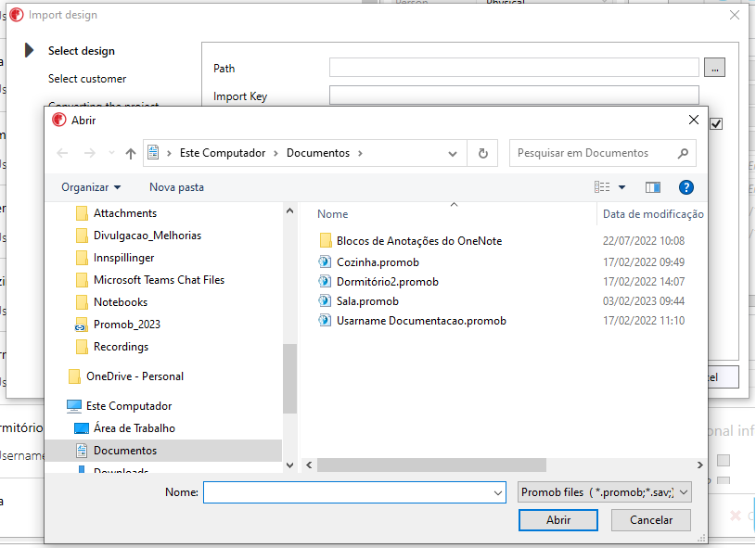Toggle the checkbox in Import design

click(716, 124)
